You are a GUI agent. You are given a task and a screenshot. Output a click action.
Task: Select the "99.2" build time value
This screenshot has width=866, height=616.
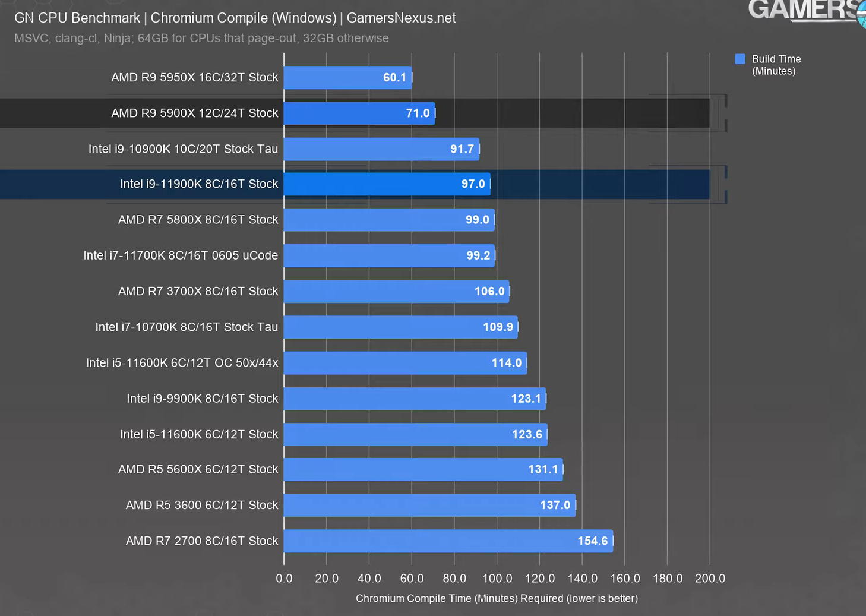478,255
